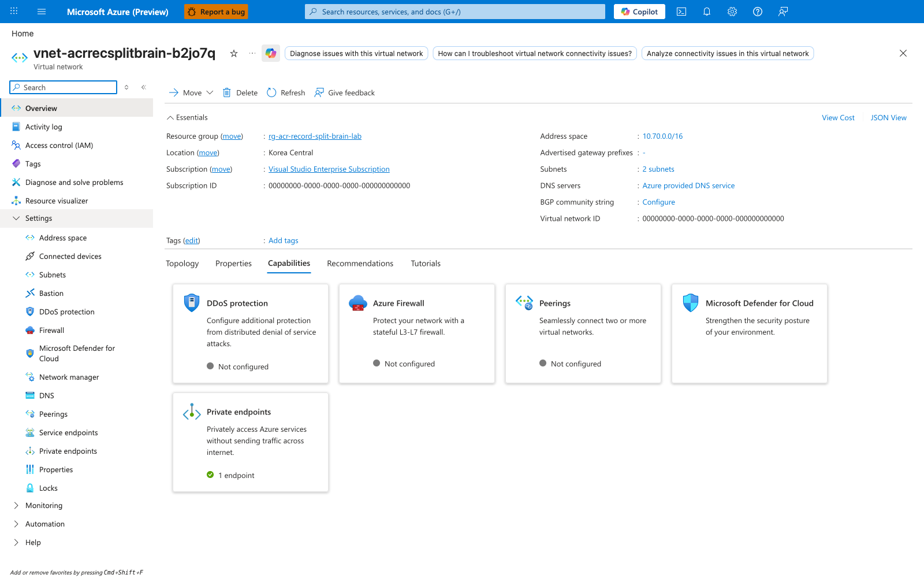Open the Move dropdown arrow
924x578 pixels.
click(x=210, y=92)
